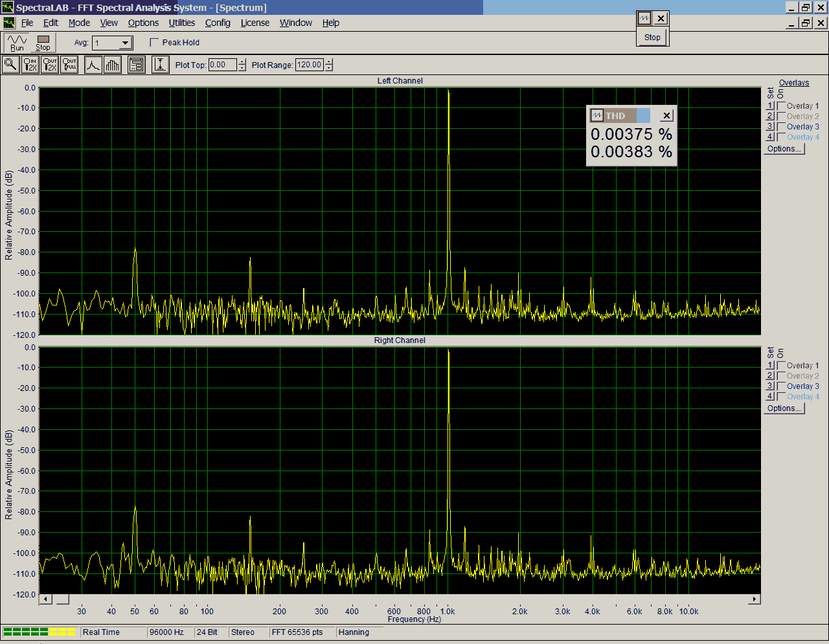
Task: Select the bar graph plot style
Action: [x=113, y=64]
